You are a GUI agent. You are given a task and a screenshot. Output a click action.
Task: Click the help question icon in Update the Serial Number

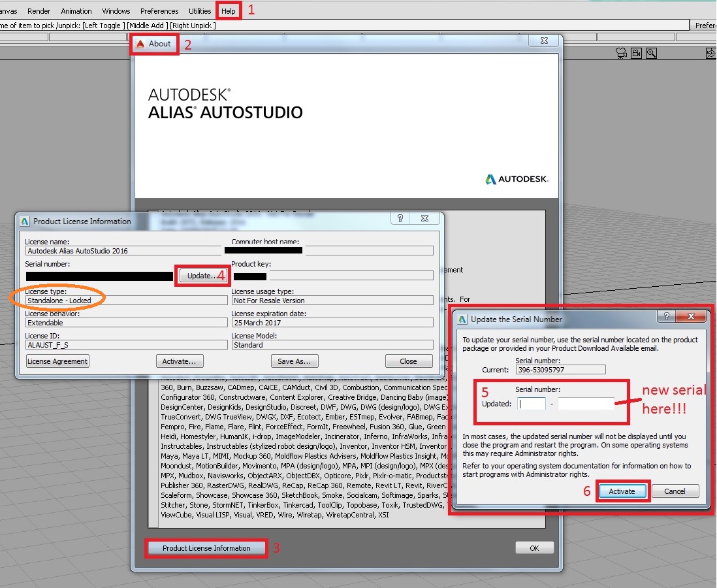tap(666, 316)
